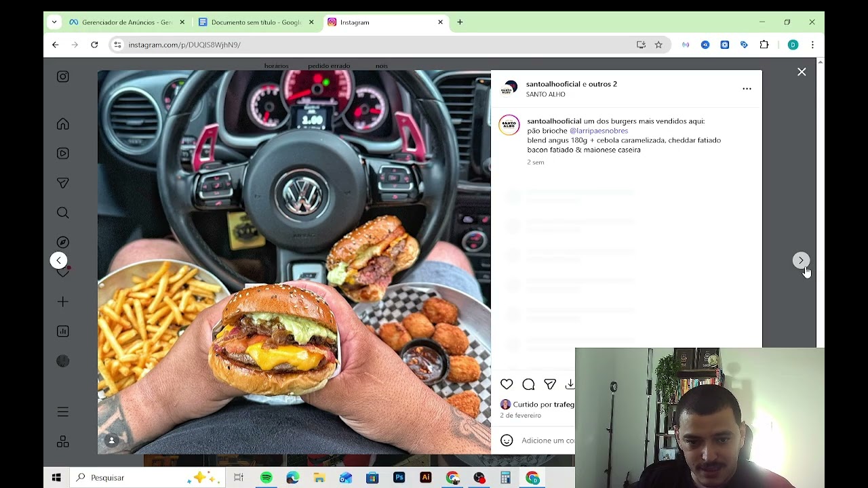
Task: Create new post with plus icon
Action: pyautogui.click(x=62, y=302)
